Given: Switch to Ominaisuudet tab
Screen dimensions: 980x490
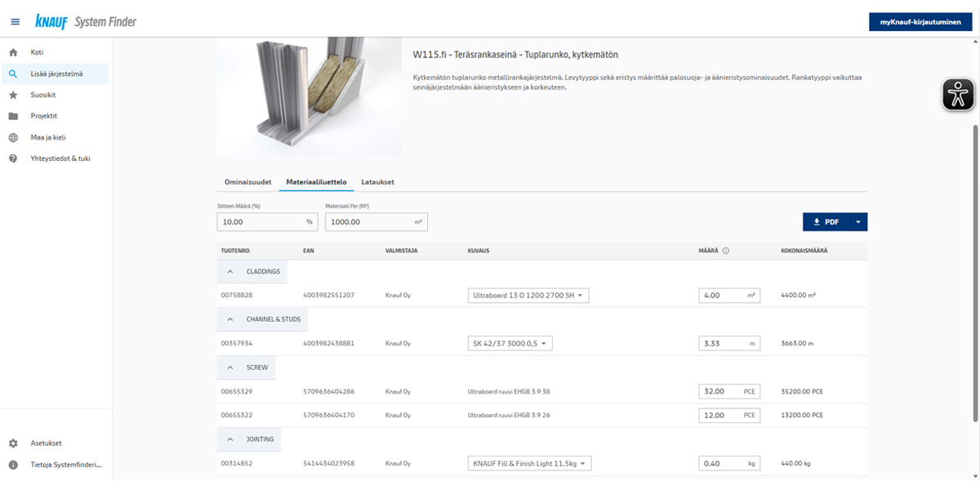Looking at the screenshot, I should [x=247, y=182].
